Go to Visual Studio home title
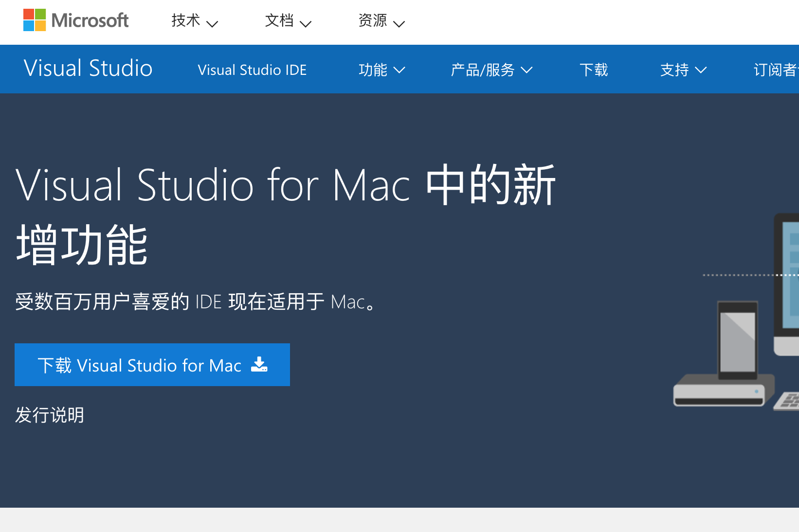The height and width of the screenshot is (532, 799). 88,68
